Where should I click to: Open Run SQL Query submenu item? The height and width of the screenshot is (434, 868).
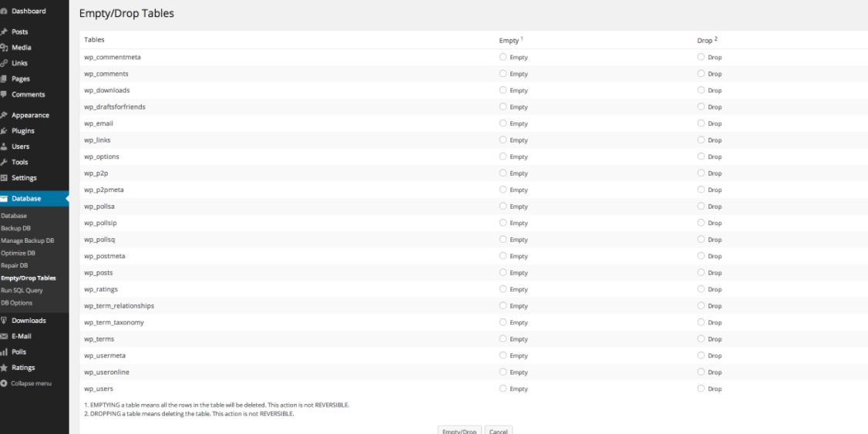coord(22,291)
